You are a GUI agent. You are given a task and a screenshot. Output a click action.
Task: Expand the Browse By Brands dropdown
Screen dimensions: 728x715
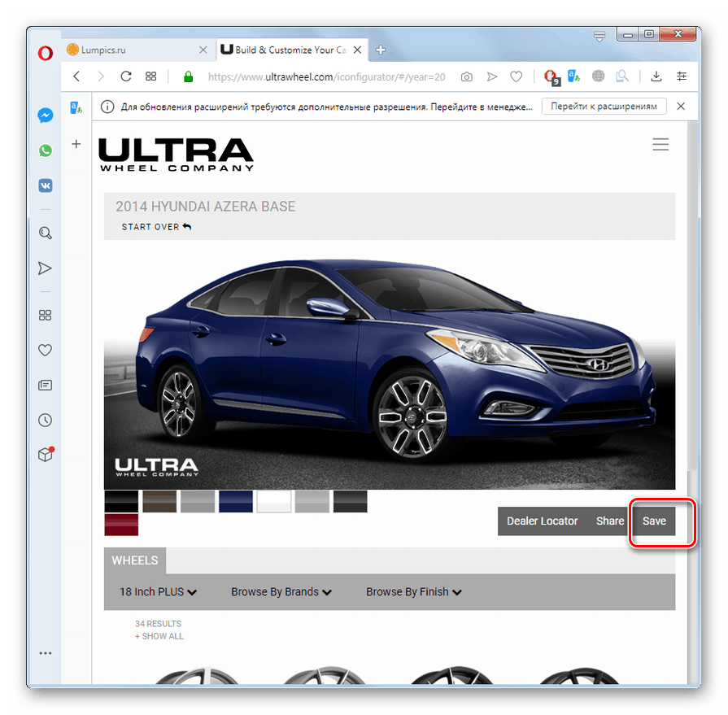(281, 591)
